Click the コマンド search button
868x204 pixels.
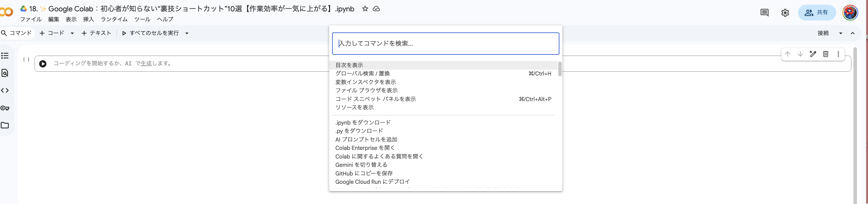click(x=16, y=33)
